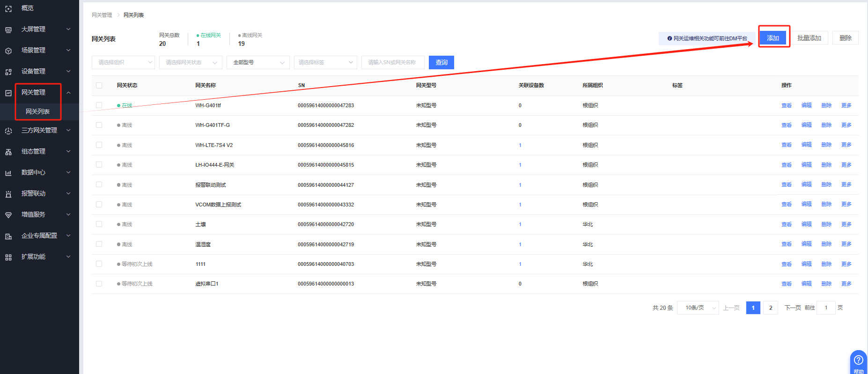Expand the 三方网关管理 menu
The height and width of the screenshot is (374, 868).
pos(39,131)
